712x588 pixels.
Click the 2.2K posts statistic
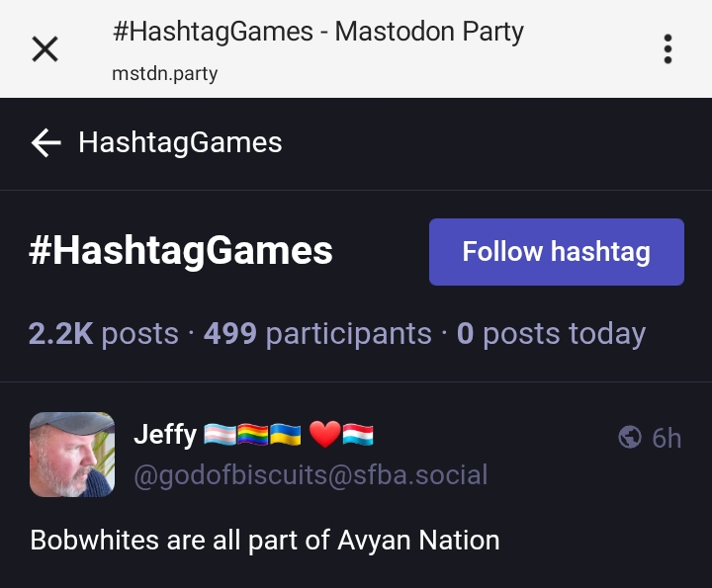(103, 334)
